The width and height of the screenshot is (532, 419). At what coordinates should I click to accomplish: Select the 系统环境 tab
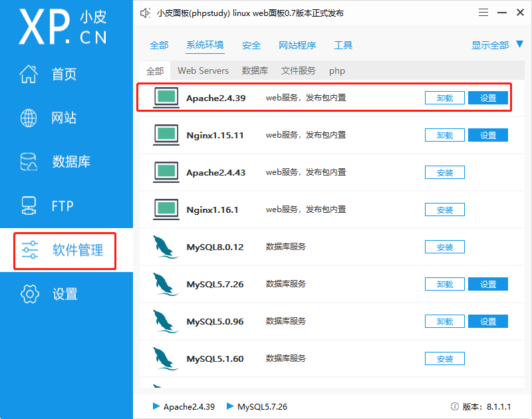tap(205, 45)
